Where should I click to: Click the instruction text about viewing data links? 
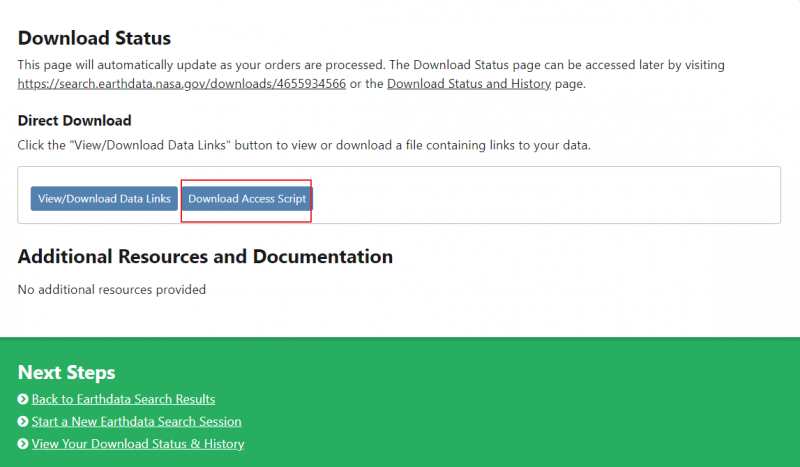(x=304, y=145)
